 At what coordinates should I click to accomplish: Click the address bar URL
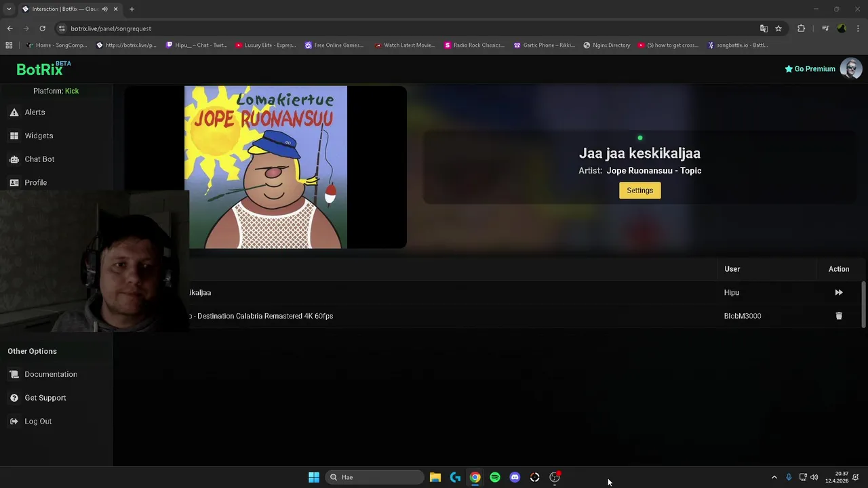tap(111, 28)
